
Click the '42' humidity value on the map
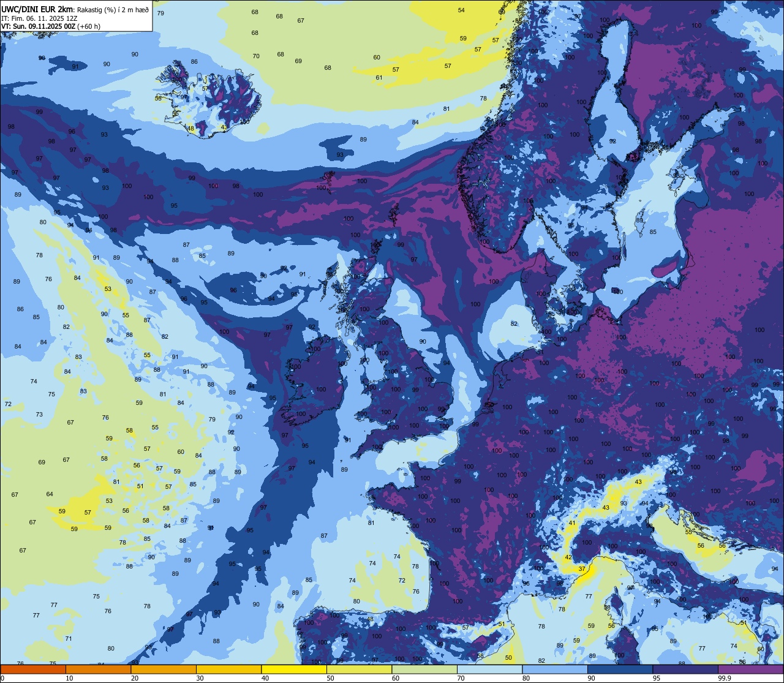click(x=568, y=557)
